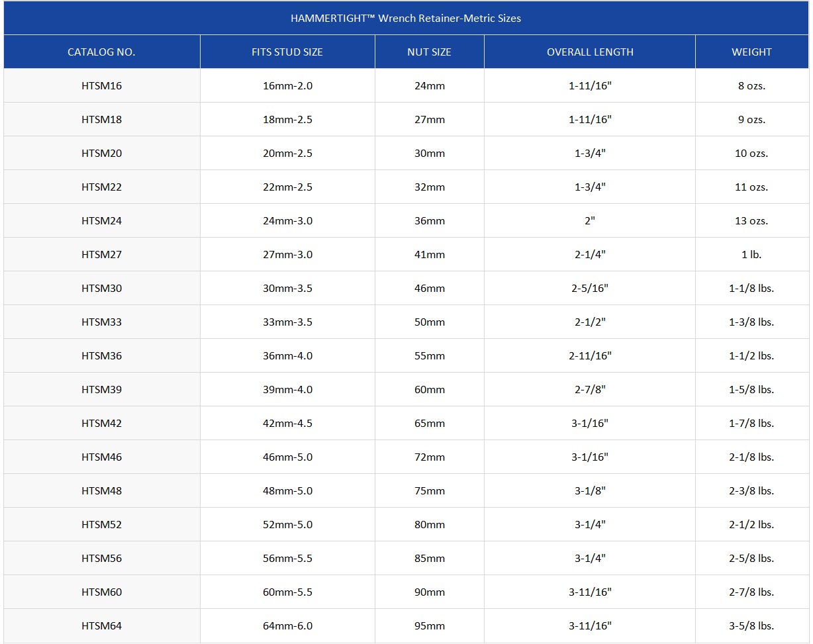
Task: Click stud size 33mm-3.5
Action: pyautogui.click(x=287, y=322)
